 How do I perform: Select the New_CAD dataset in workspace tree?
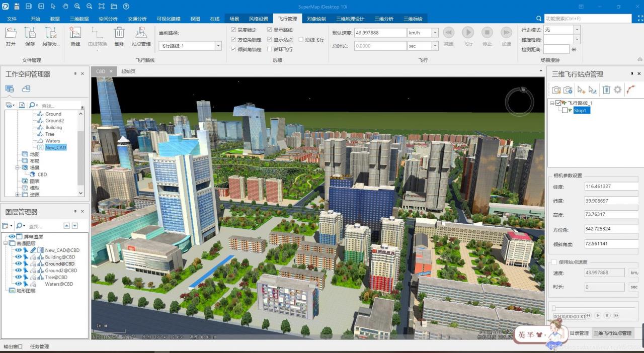55,147
